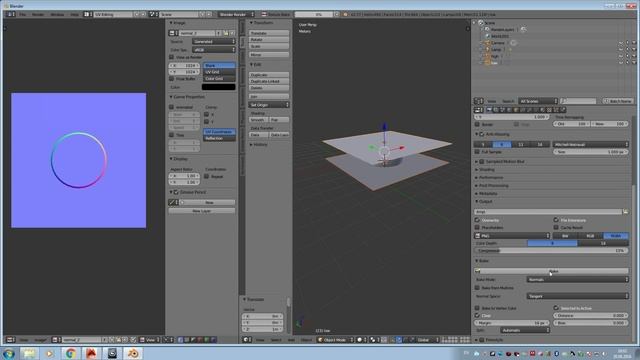Image resolution: width=640 pixels, height=360 pixels.
Task: Click the image datablock browse icon
Action: click(173, 33)
